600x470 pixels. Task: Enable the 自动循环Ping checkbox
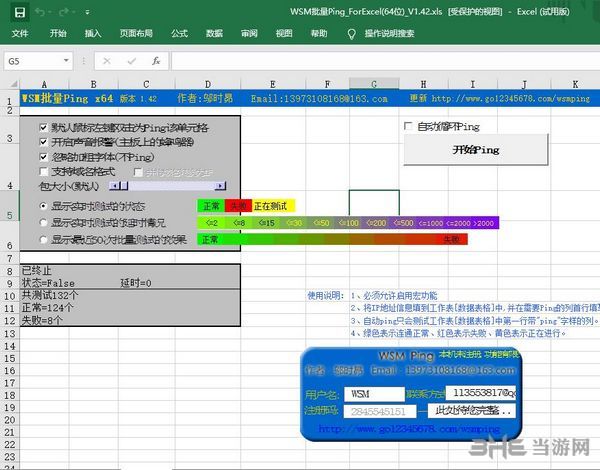(408, 126)
